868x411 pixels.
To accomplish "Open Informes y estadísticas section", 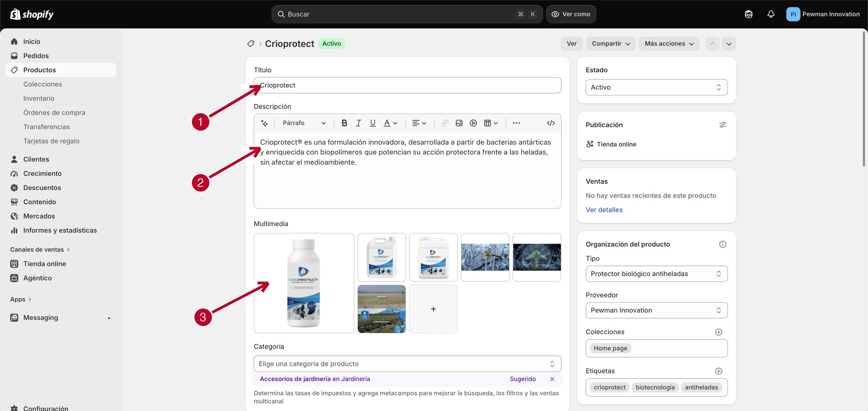I will click(x=61, y=230).
